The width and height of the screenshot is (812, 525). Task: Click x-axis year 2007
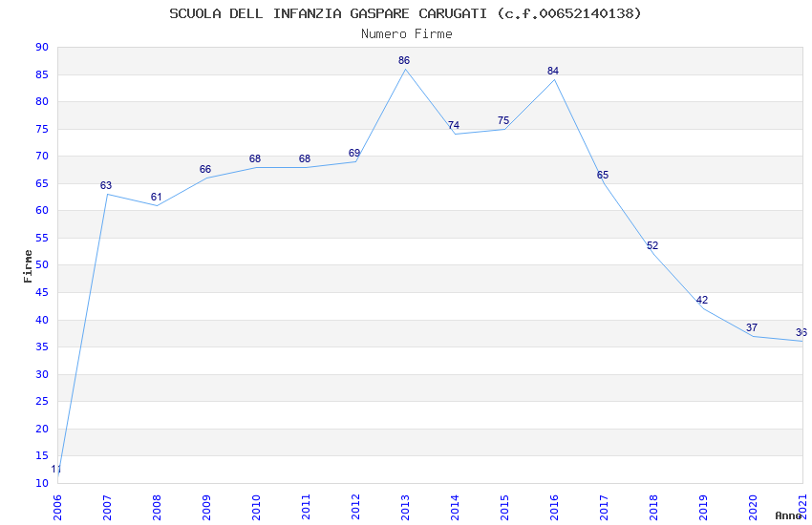(x=107, y=508)
